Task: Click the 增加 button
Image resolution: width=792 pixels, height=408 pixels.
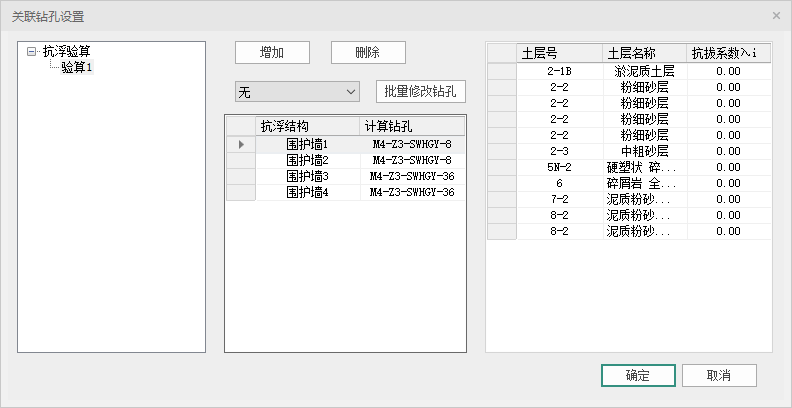Action: click(x=272, y=53)
